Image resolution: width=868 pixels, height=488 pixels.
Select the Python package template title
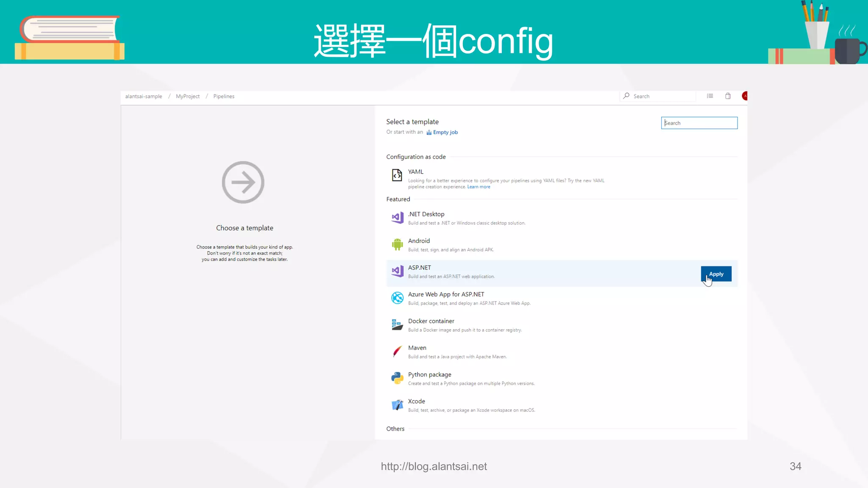tap(429, 374)
